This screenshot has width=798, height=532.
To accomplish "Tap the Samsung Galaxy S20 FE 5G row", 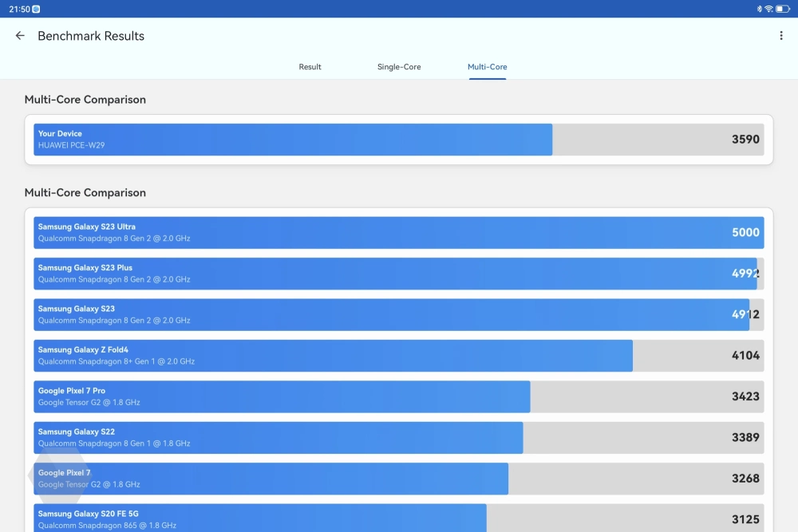I will pos(398,518).
